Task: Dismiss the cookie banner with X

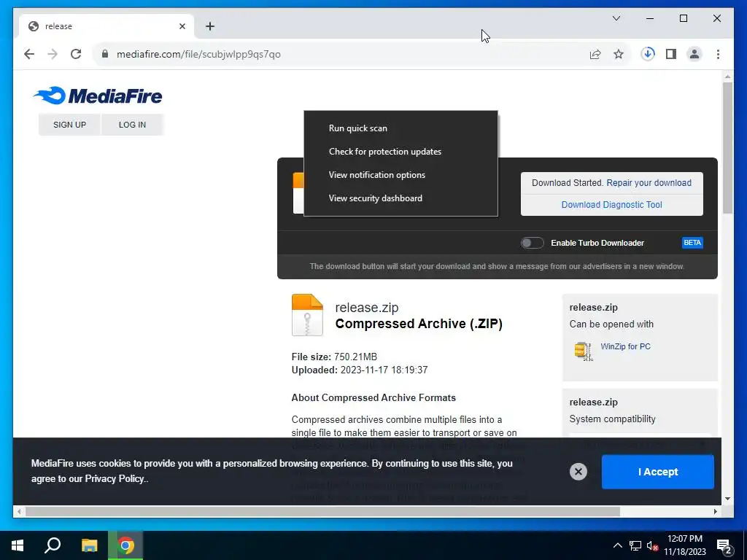Action: click(x=578, y=472)
